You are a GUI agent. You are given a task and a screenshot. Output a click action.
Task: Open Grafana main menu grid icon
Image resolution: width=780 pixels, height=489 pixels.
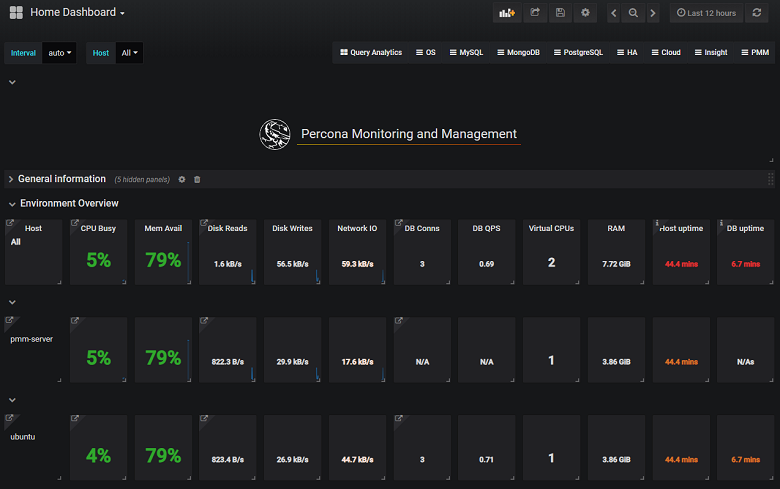(16, 12)
